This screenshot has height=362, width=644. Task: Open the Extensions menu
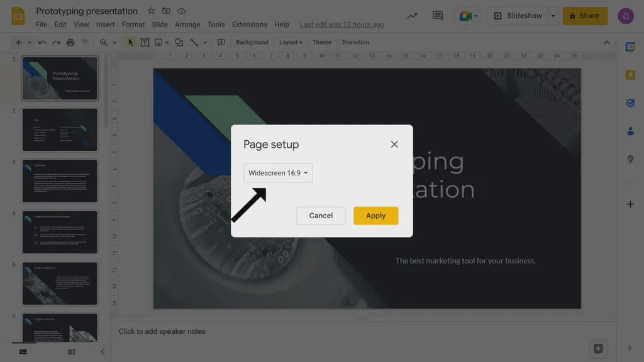(249, 25)
